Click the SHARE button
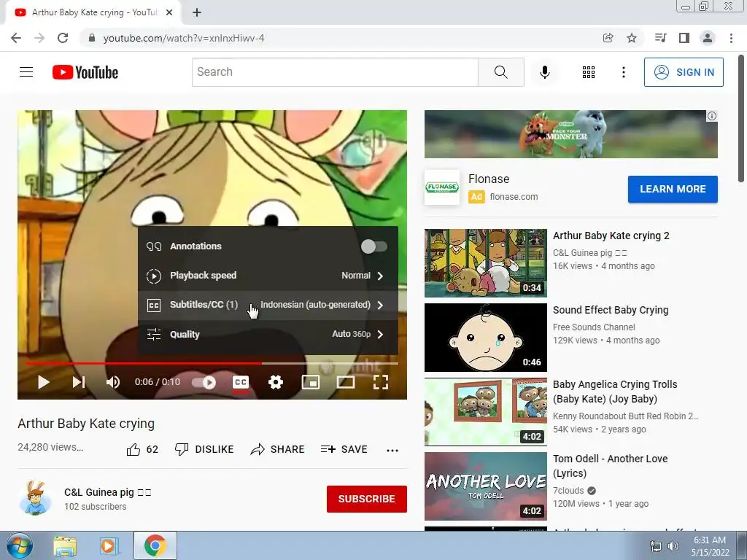This screenshot has height=560, width=747. [277, 449]
